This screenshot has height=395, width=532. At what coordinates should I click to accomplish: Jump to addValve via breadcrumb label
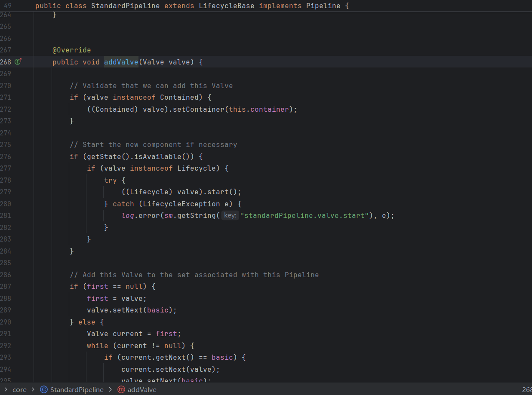coord(142,389)
